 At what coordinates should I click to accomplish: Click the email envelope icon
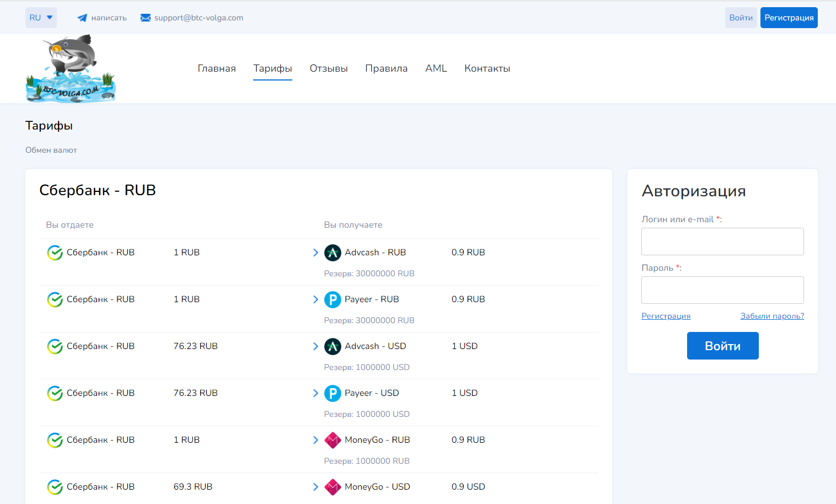pos(146,18)
